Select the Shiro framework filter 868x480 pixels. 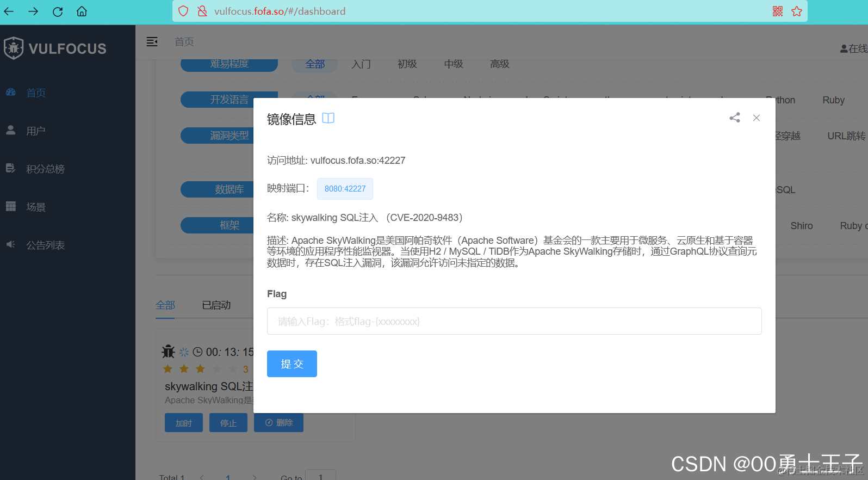[802, 226]
